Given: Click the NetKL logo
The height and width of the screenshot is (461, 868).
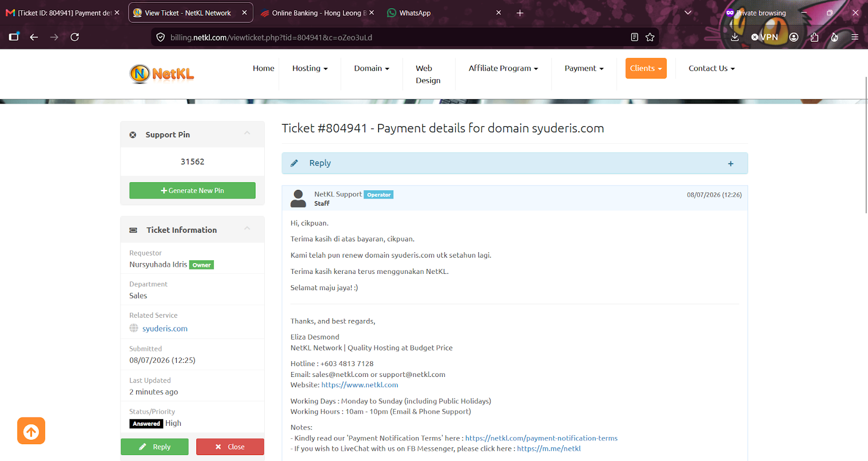Looking at the screenshot, I should [162, 74].
